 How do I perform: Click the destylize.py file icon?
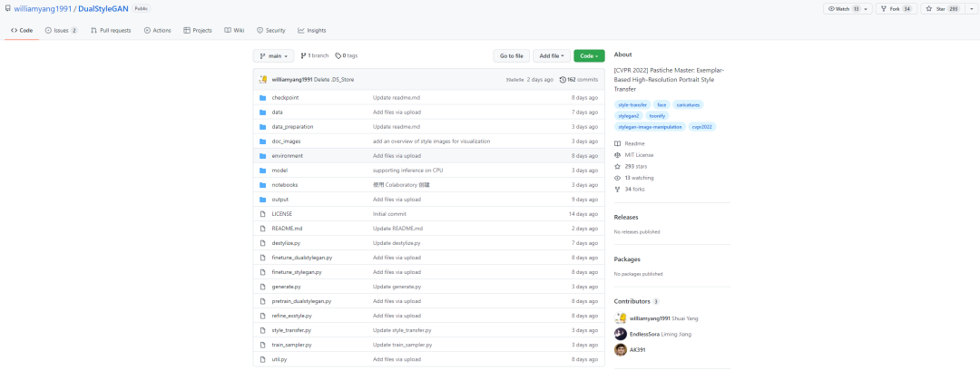pyautogui.click(x=262, y=243)
